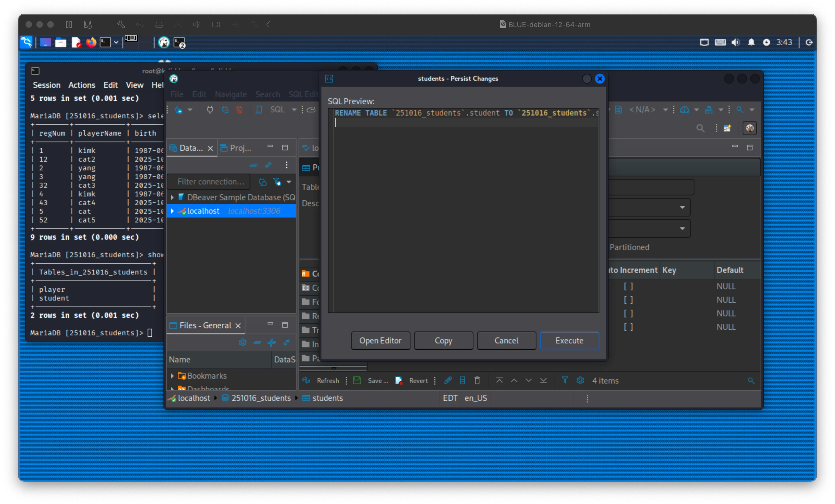Viewport: 835px width, 504px height.
Task: Click the Refresh icon in bottom toolbar
Action: pos(306,380)
